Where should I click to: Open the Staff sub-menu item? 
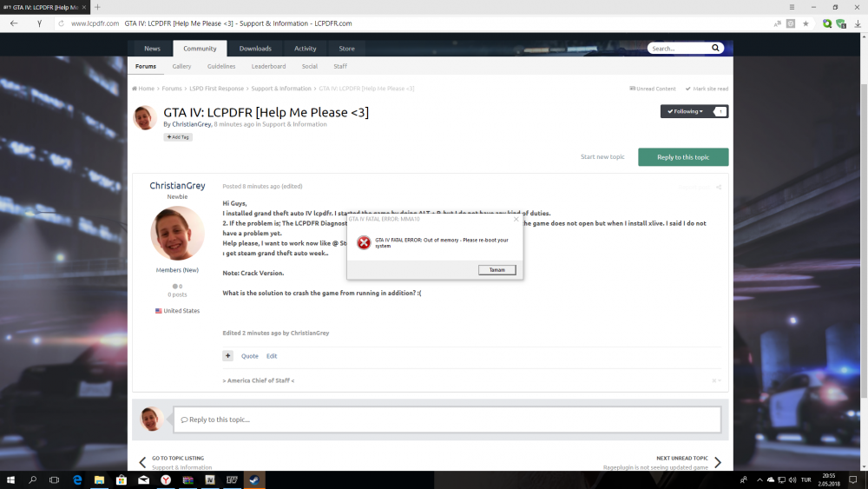click(340, 67)
